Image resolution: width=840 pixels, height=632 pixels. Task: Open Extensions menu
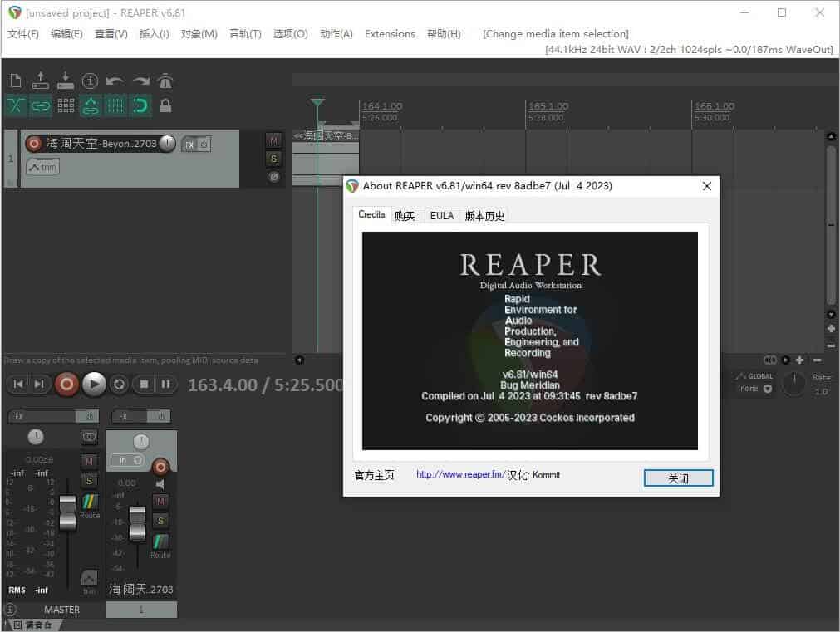[390, 34]
